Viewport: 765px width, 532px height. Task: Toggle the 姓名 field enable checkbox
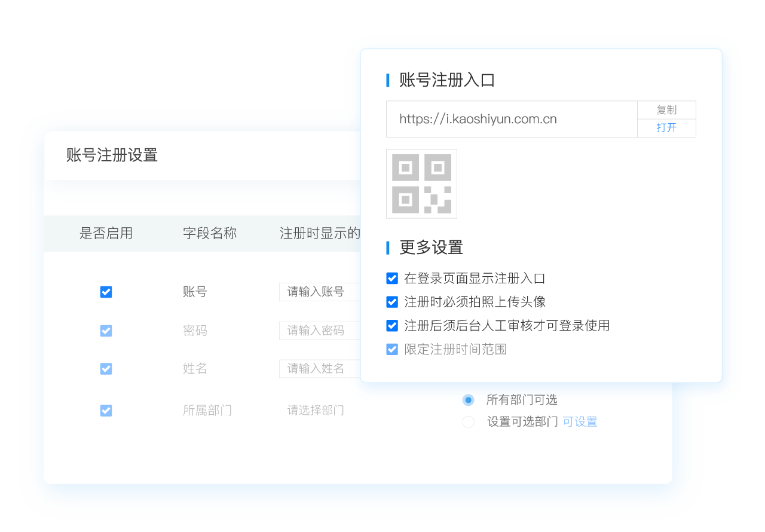pos(106,369)
